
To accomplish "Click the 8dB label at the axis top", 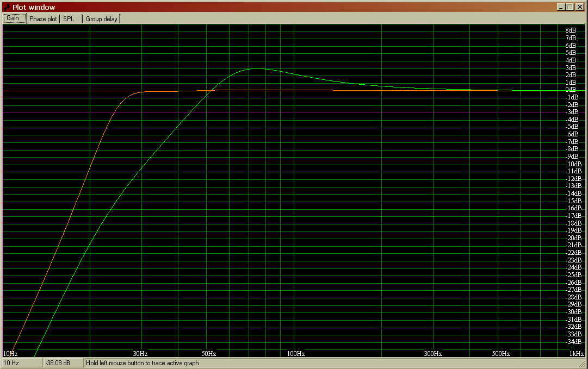I will click(x=571, y=30).
